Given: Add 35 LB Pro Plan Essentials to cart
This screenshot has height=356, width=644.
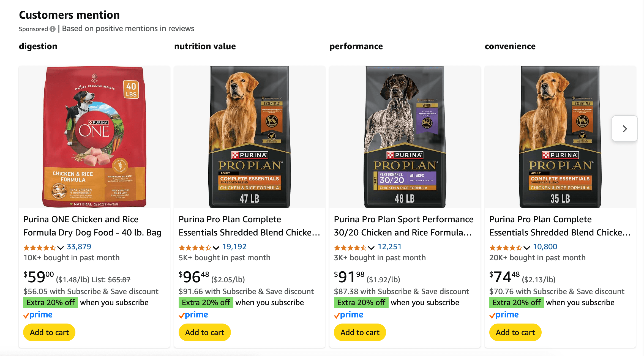Looking at the screenshot, I should pos(515,332).
